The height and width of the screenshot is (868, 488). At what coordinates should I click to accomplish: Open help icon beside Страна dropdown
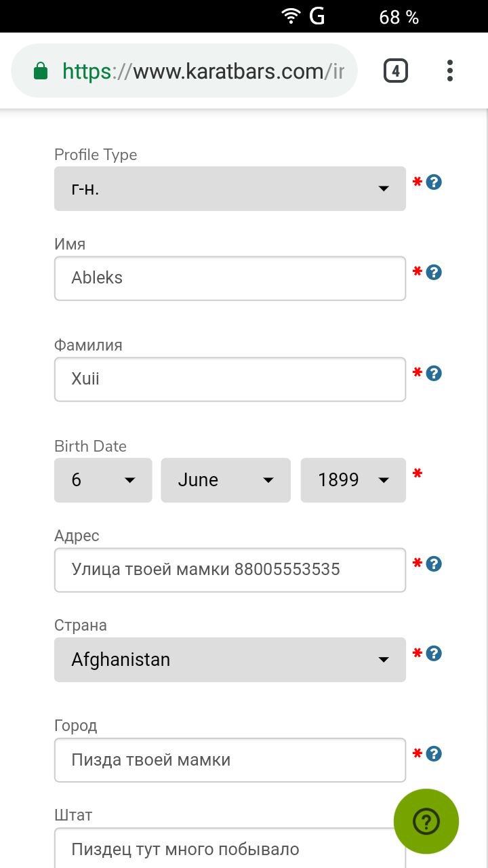[x=434, y=653]
